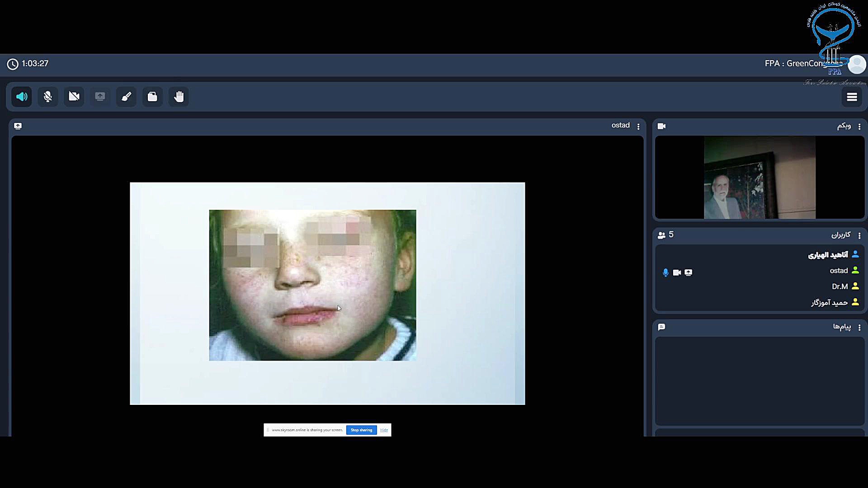Unmute the microphone in toolbar
The width and height of the screenshot is (868, 488).
point(47,97)
